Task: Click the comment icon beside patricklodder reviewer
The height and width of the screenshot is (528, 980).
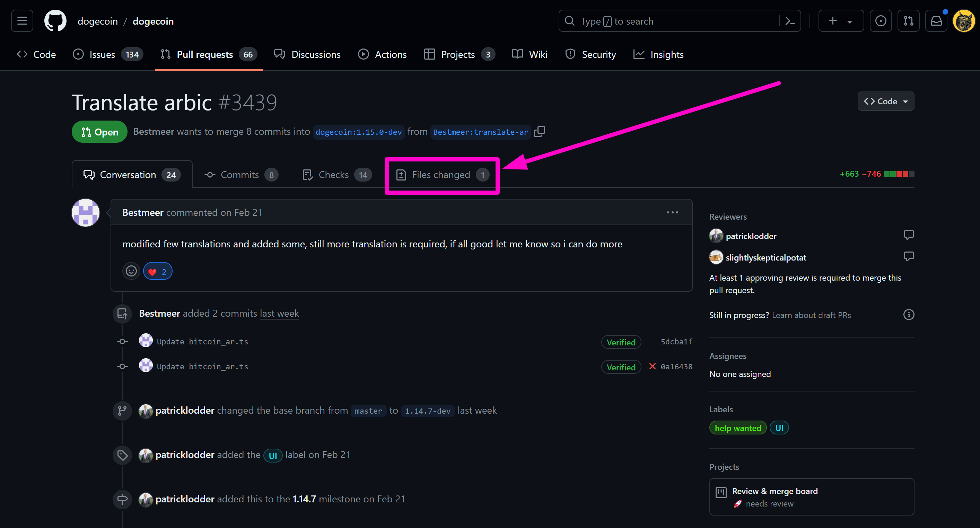Action: tap(909, 235)
